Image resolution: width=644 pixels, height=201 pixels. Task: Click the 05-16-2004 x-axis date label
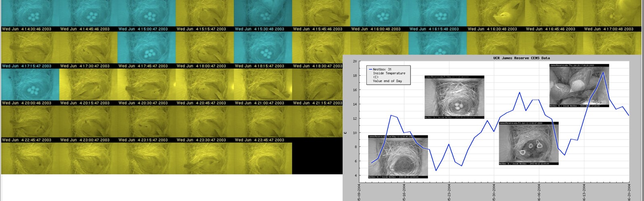pos(404,192)
